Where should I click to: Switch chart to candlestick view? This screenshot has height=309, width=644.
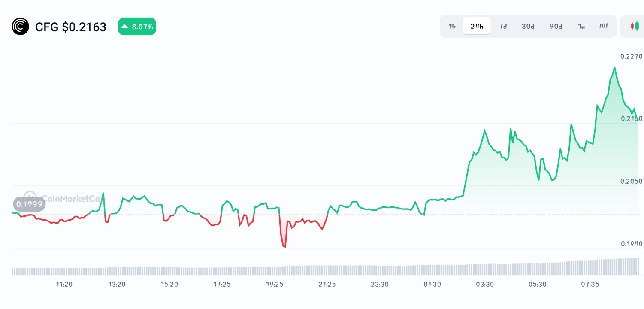point(635,26)
